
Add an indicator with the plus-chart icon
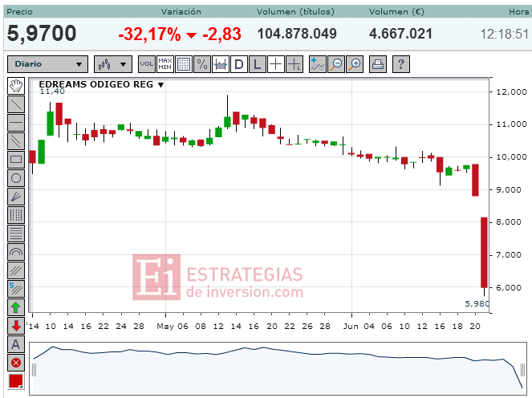[x=318, y=64]
